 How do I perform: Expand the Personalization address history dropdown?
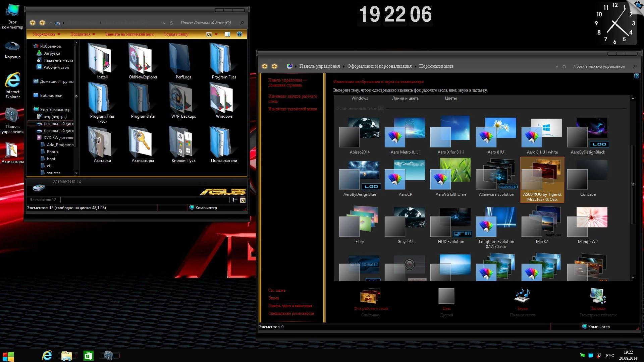557,67
